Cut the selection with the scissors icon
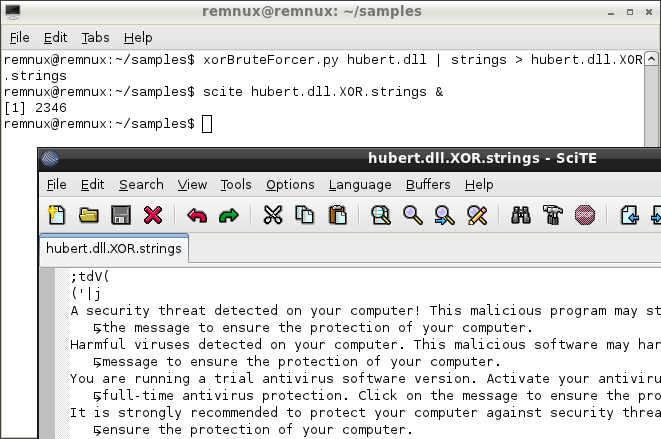661x439 pixels. [273, 215]
